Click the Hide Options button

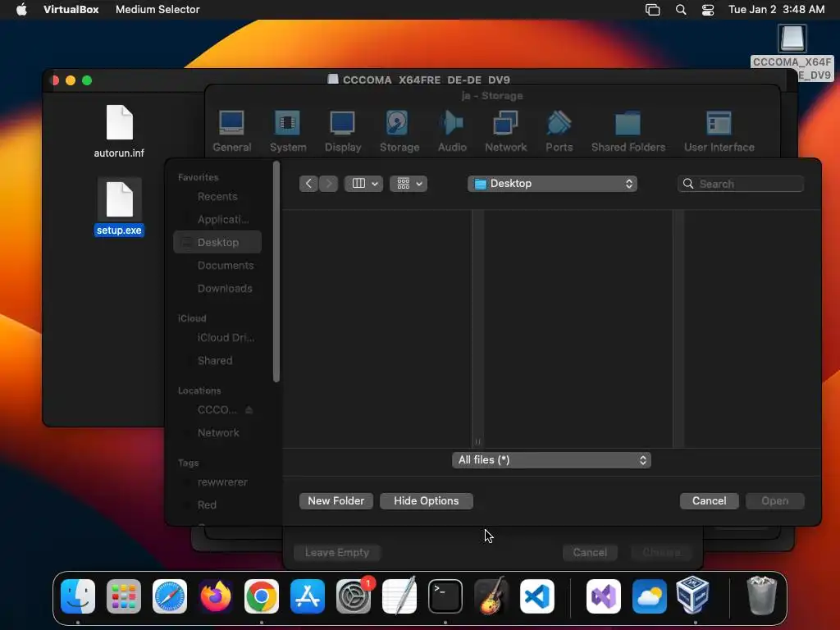pos(427,501)
